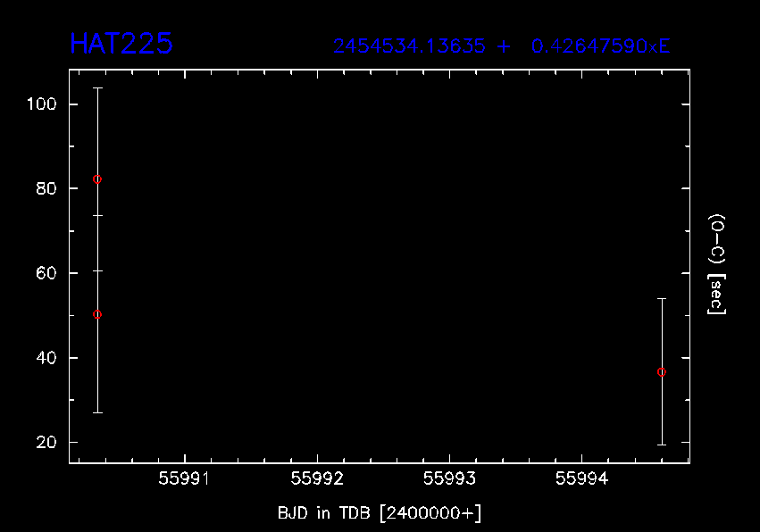
Task: Click the top error bar cap above 100
Action: 97,88
